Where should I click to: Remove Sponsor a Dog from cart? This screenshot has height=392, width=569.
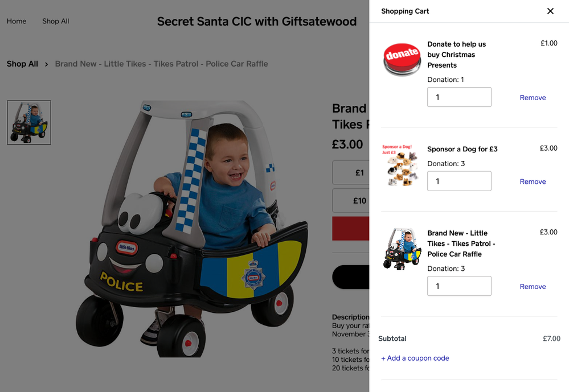533,181
